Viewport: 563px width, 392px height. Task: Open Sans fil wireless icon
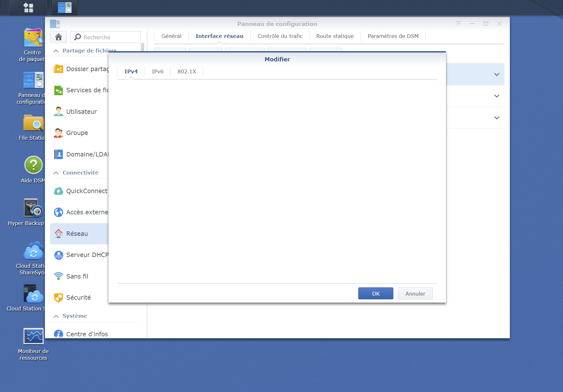pos(59,276)
